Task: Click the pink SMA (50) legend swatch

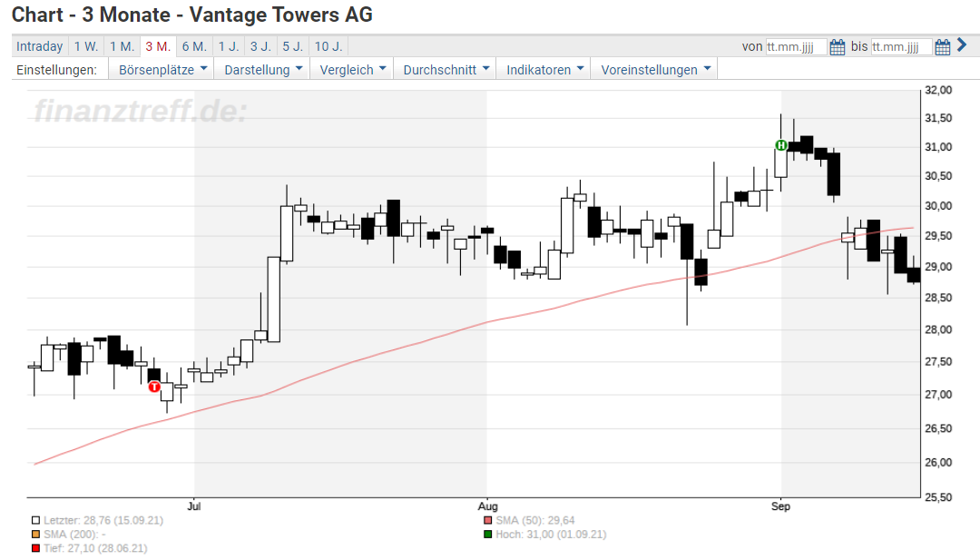Action: point(488,520)
